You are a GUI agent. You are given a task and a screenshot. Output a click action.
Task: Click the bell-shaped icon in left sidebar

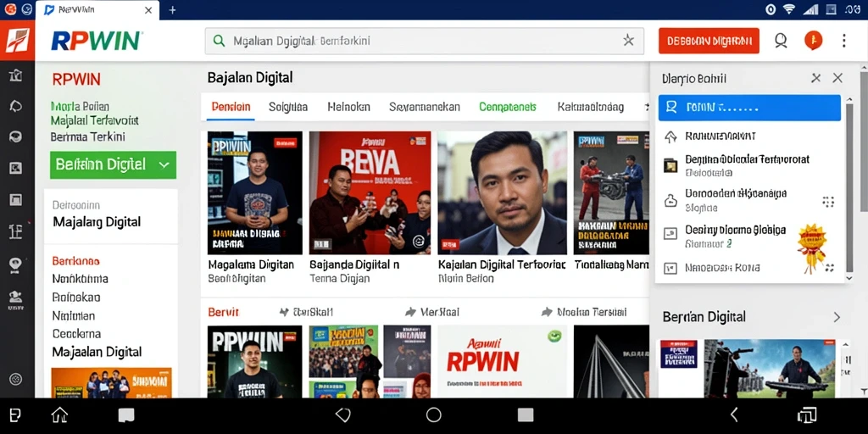pyautogui.click(x=16, y=265)
